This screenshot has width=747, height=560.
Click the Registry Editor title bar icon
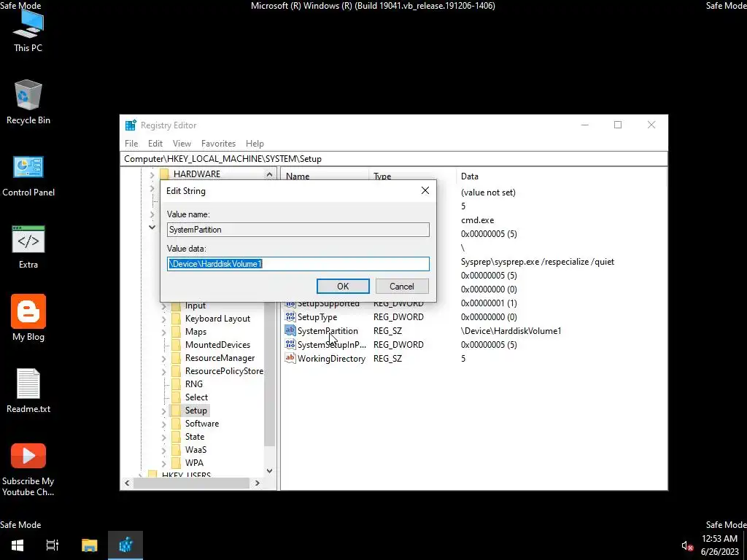(131, 125)
